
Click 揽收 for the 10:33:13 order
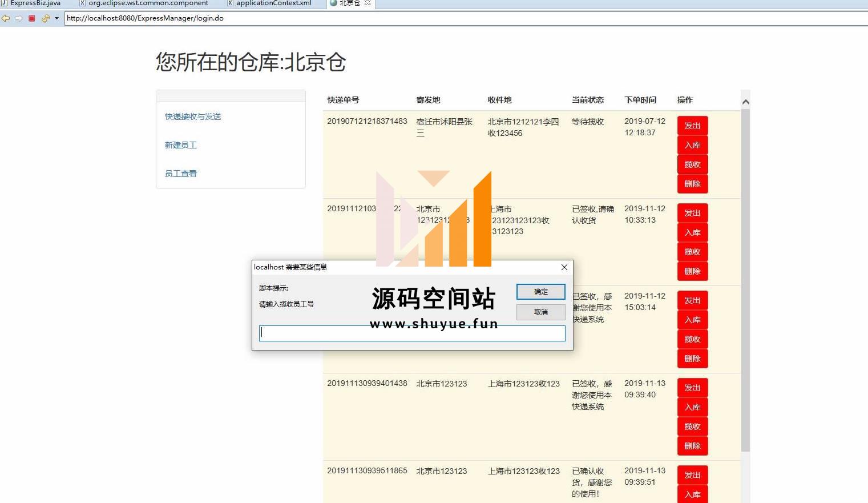coord(692,252)
